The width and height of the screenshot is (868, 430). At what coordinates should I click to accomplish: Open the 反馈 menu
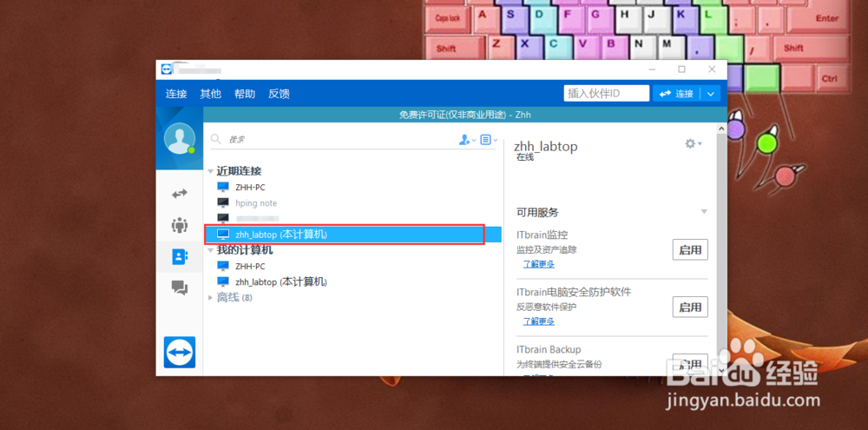tap(279, 94)
